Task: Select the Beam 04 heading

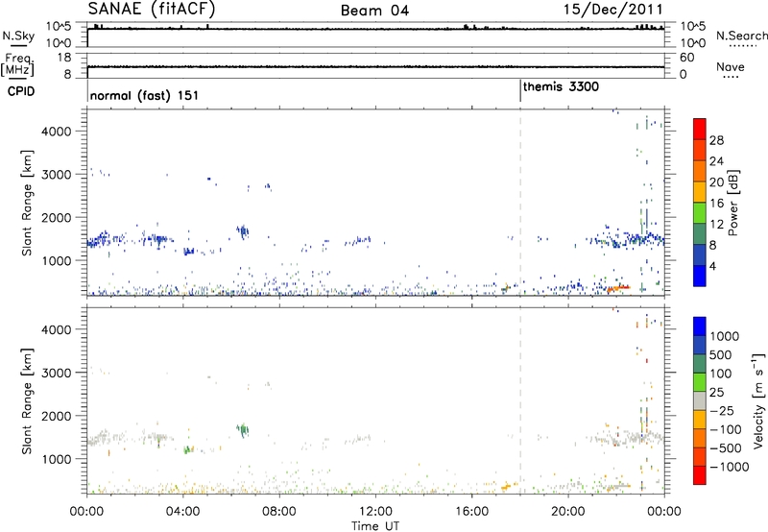Action: (x=374, y=11)
